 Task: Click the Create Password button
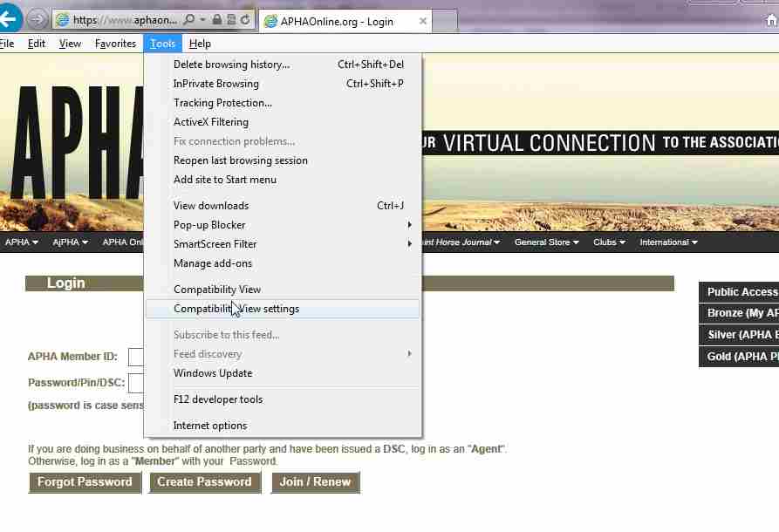tap(205, 482)
